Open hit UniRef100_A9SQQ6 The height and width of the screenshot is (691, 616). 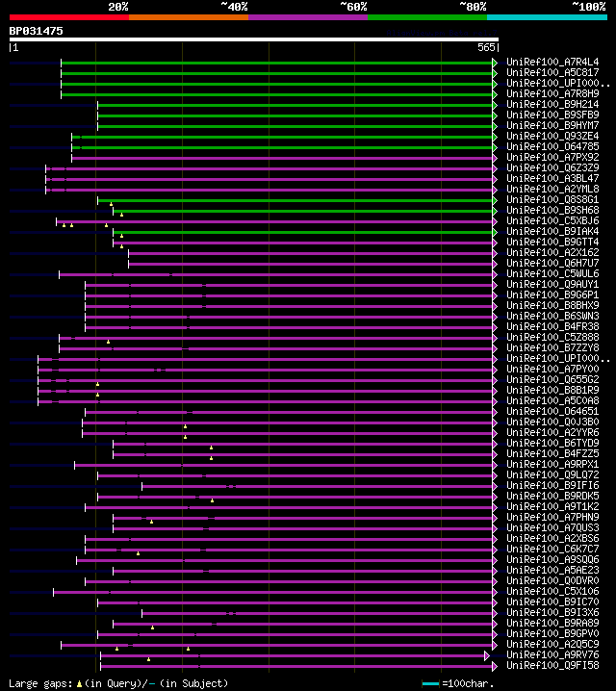[x=552, y=559]
